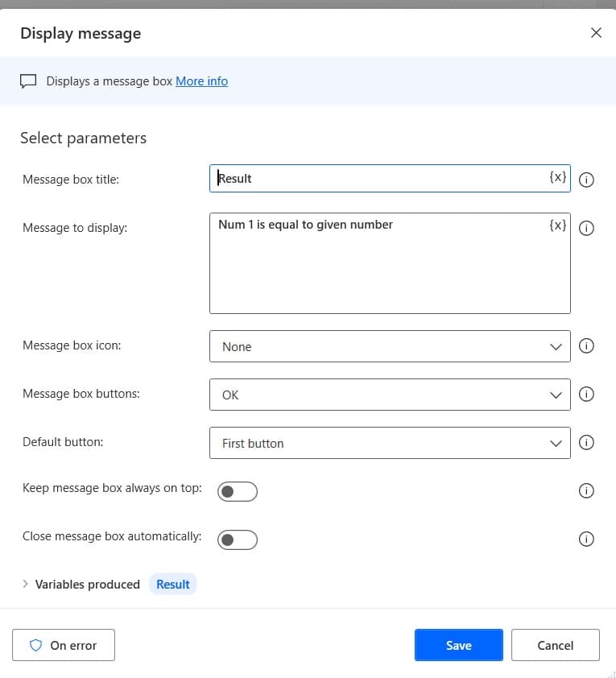Screen dimensions: 616x678
Task: Click info icon for Close message box automatically
Action: (x=586, y=540)
